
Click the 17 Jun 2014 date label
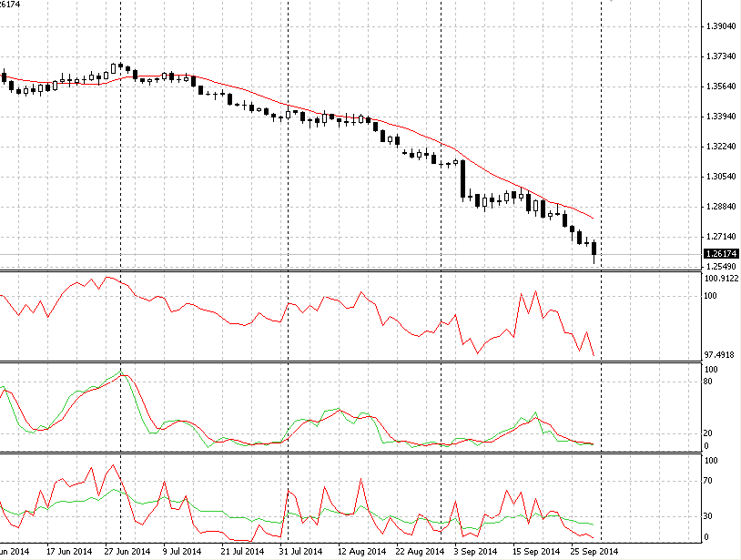(69, 552)
